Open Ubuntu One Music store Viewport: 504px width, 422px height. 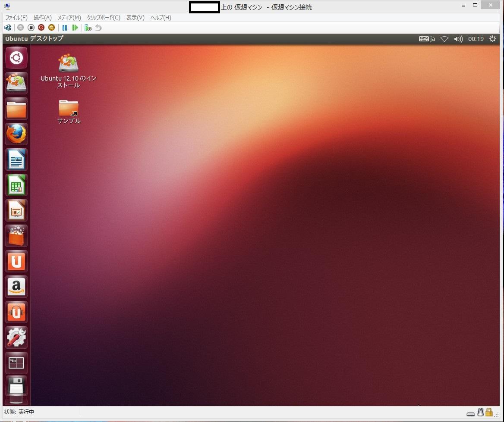16,312
